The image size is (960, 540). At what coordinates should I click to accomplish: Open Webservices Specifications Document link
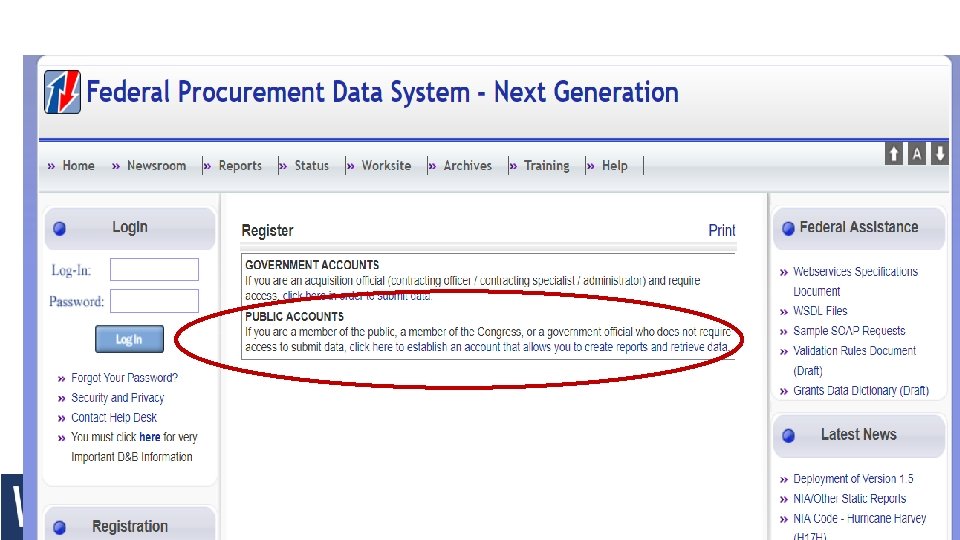(855, 281)
